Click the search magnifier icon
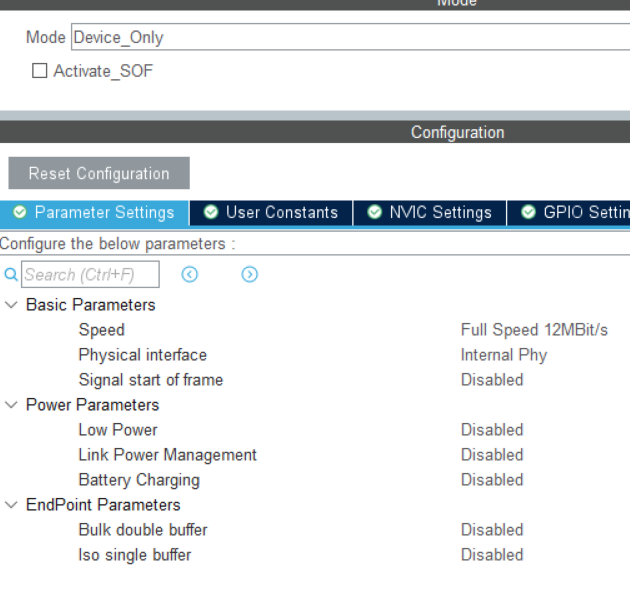 coord(11,275)
